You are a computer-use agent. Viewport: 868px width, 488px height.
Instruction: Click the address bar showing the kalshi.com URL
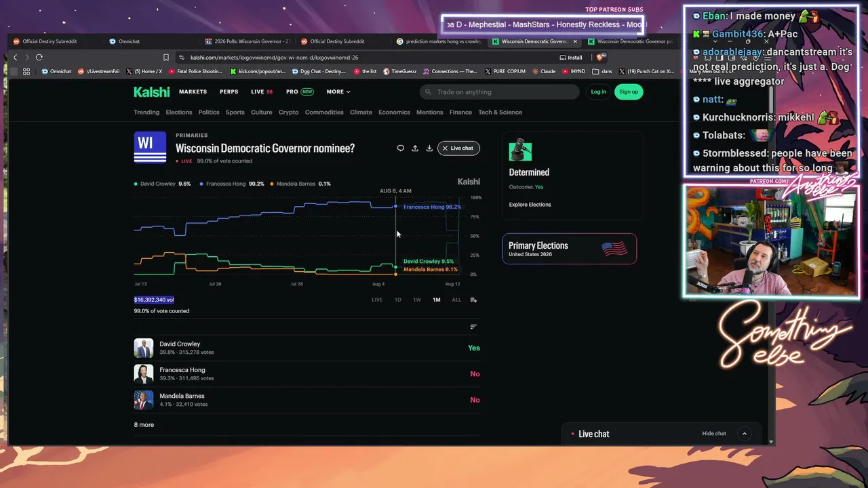click(370, 58)
